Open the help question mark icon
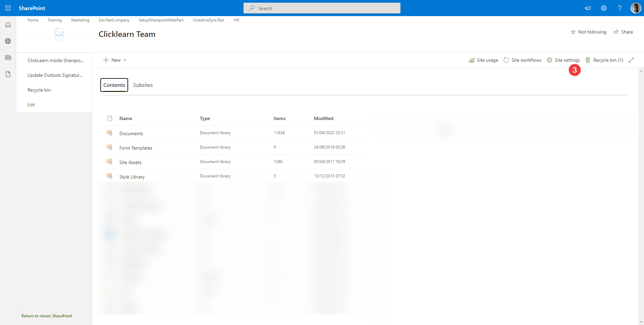This screenshot has width=644, height=325. click(x=620, y=8)
